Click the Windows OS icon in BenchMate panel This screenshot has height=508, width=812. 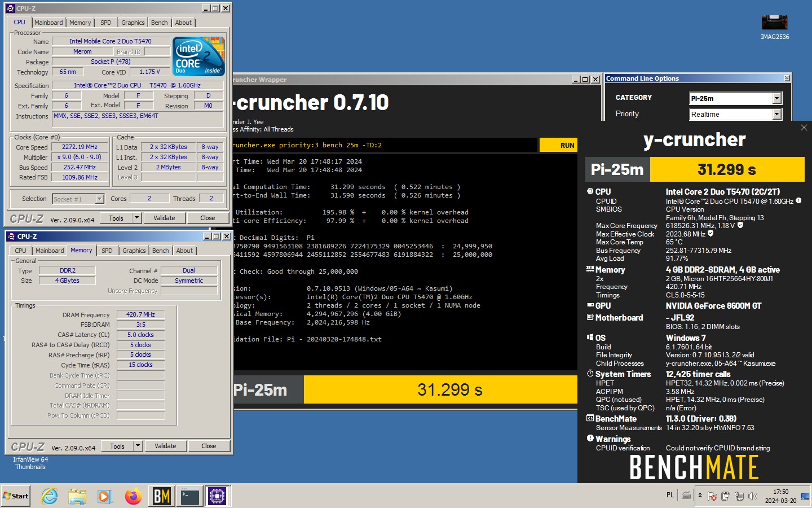pyautogui.click(x=590, y=338)
